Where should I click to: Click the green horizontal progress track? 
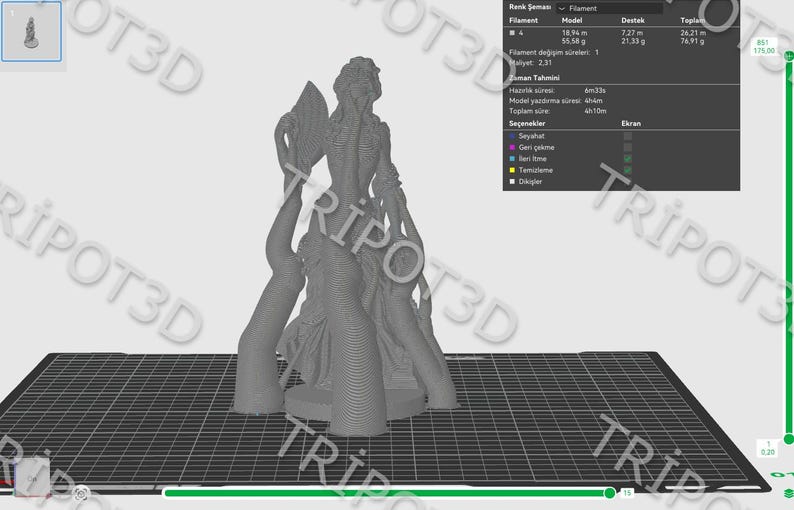(385, 493)
